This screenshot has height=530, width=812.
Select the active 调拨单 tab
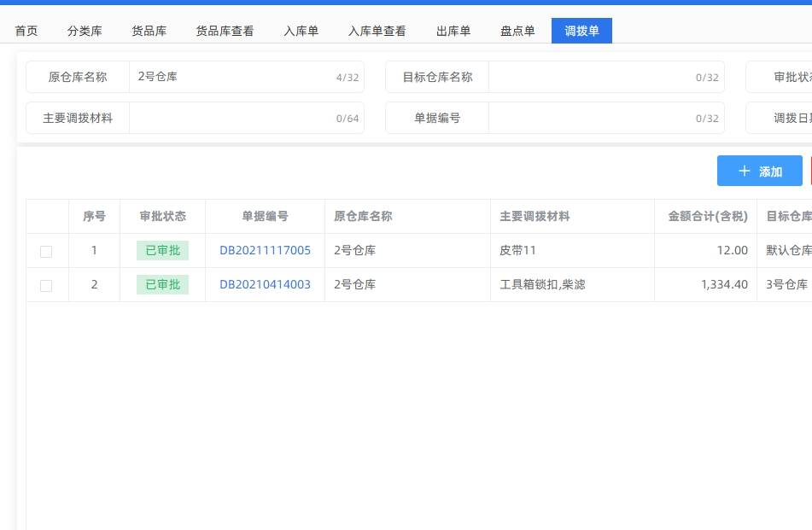point(581,31)
